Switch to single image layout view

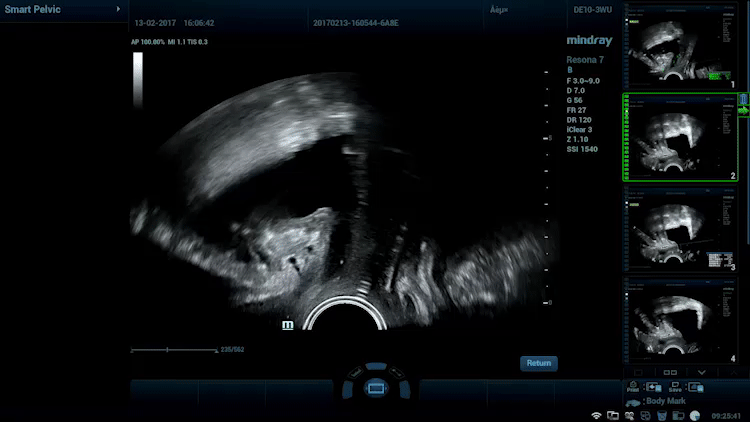(640, 372)
